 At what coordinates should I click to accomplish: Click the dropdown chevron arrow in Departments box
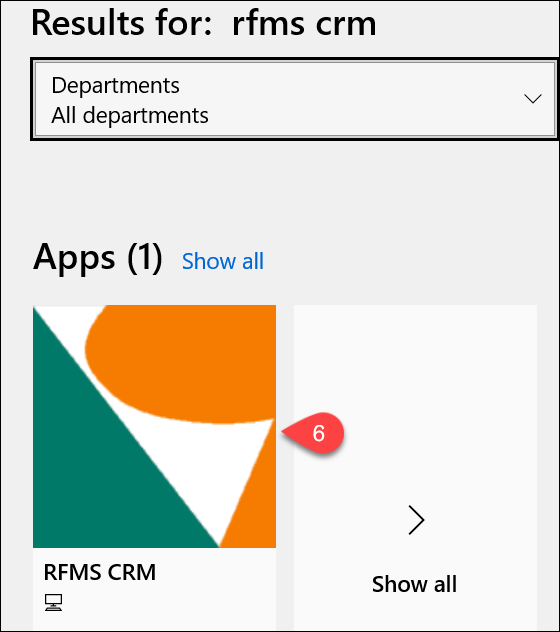coord(532,99)
